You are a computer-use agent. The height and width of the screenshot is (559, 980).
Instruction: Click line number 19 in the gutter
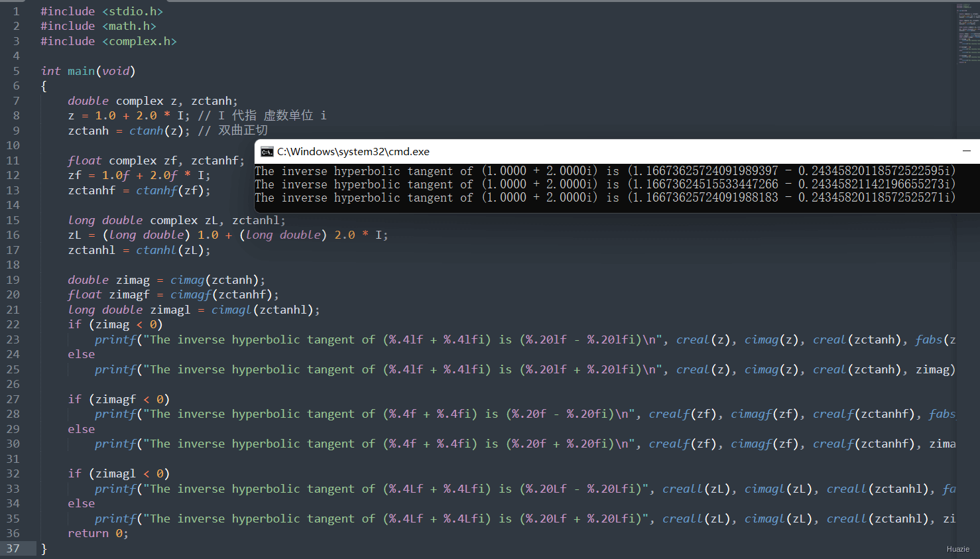click(13, 280)
